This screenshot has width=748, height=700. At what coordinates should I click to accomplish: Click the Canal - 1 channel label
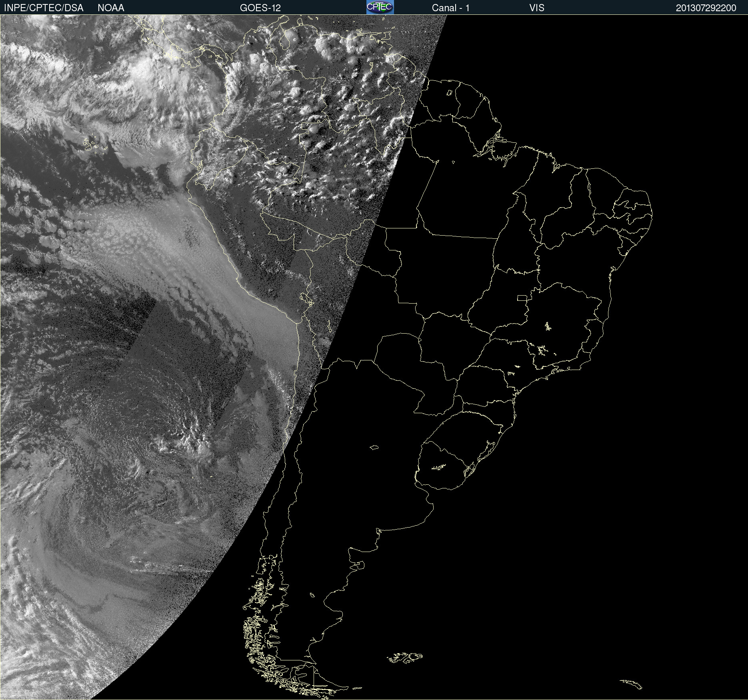tap(451, 8)
